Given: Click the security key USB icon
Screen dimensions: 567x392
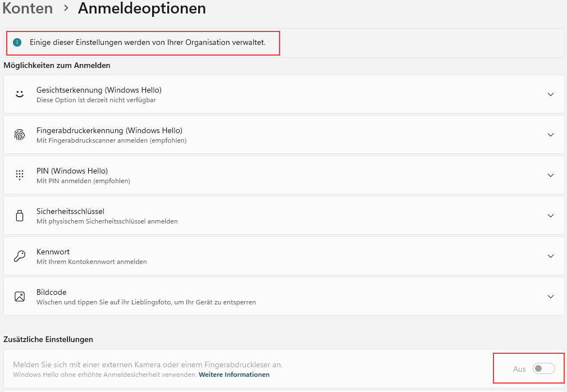Looking at the screenshot, I should 20,216.
